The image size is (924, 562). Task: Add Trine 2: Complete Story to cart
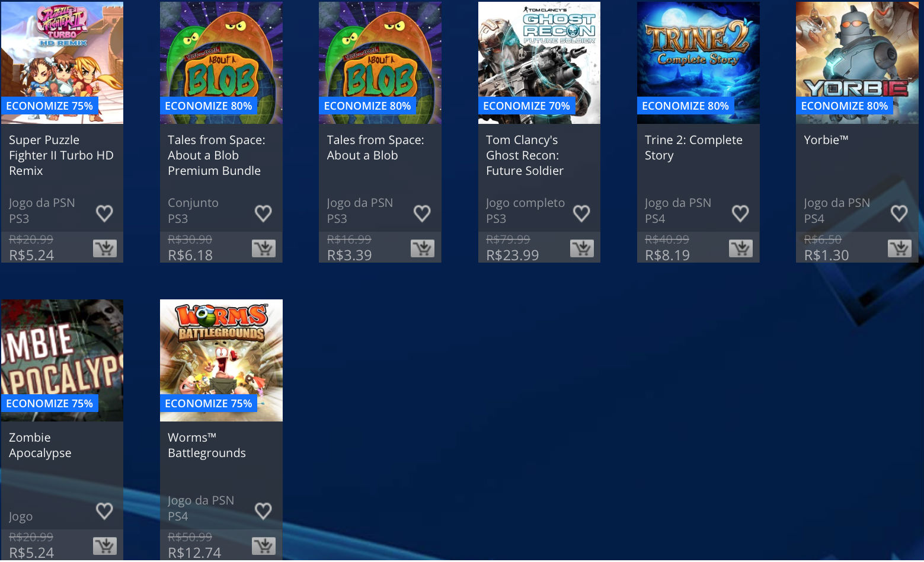click(x=741, y=248)
